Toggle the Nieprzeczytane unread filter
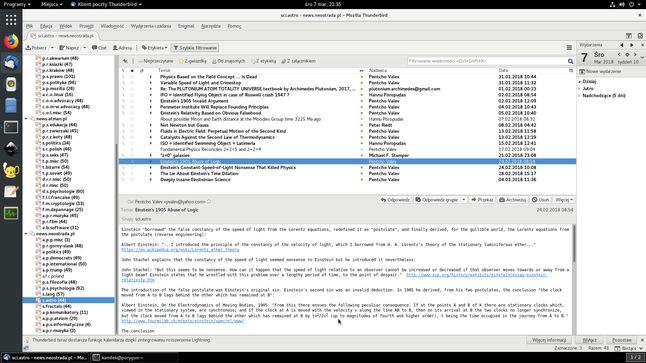 pyautogui.click(x=155, y=61)
